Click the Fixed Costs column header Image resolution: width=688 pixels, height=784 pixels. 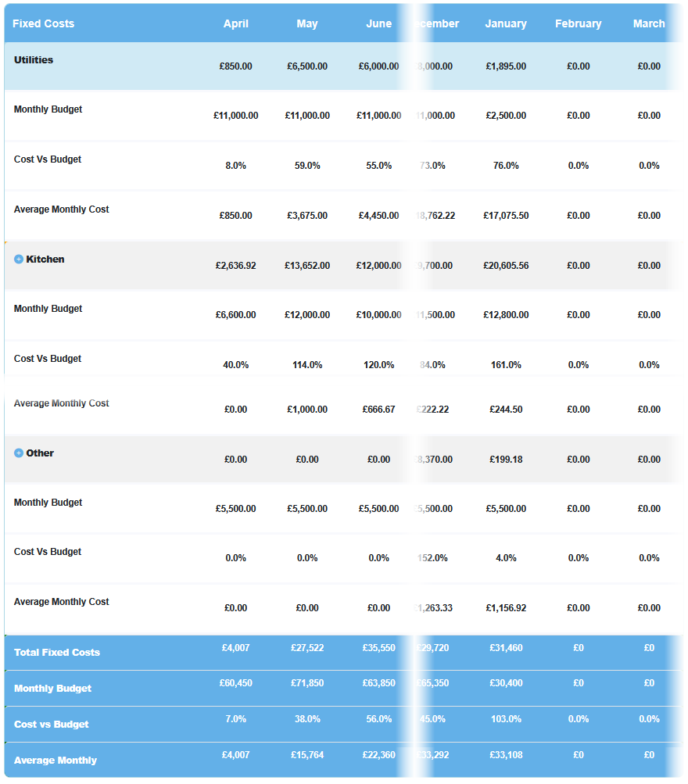[44, 23]
